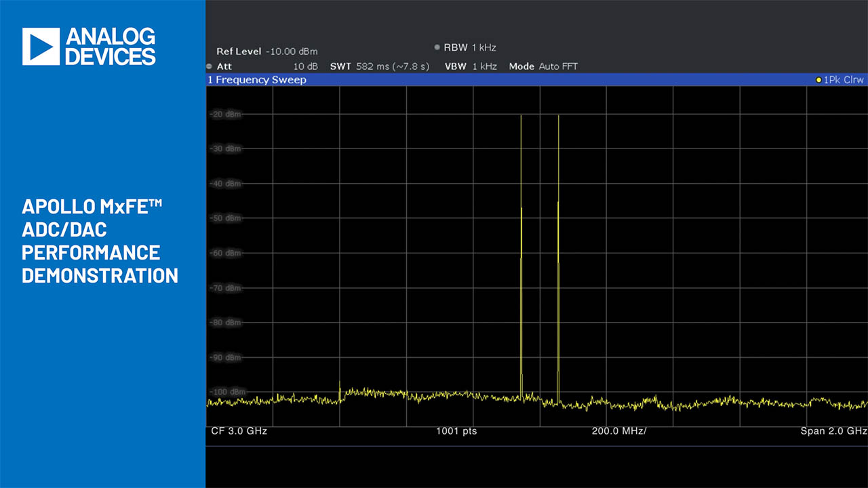Click the Apollo MxFE performance demonstration title

click(x=100, y=241)
